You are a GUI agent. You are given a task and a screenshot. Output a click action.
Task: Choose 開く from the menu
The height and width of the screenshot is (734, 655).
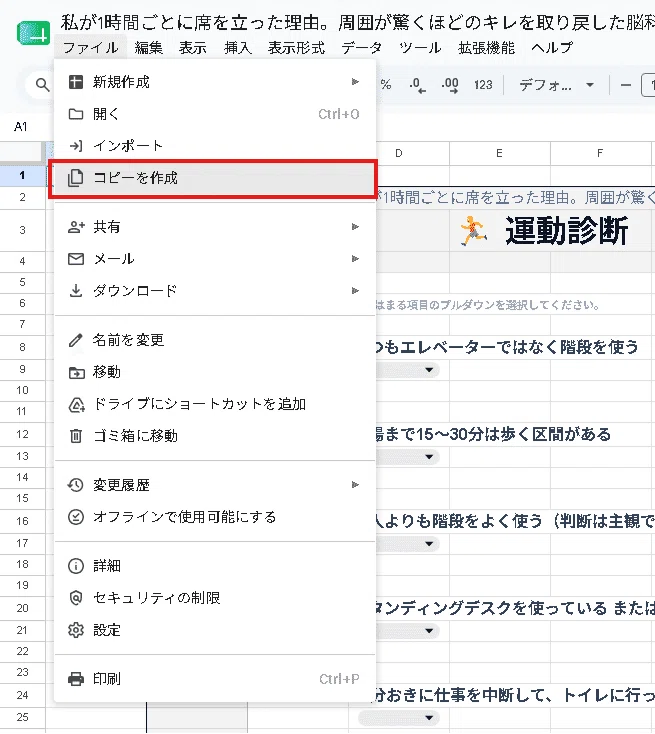215,114
